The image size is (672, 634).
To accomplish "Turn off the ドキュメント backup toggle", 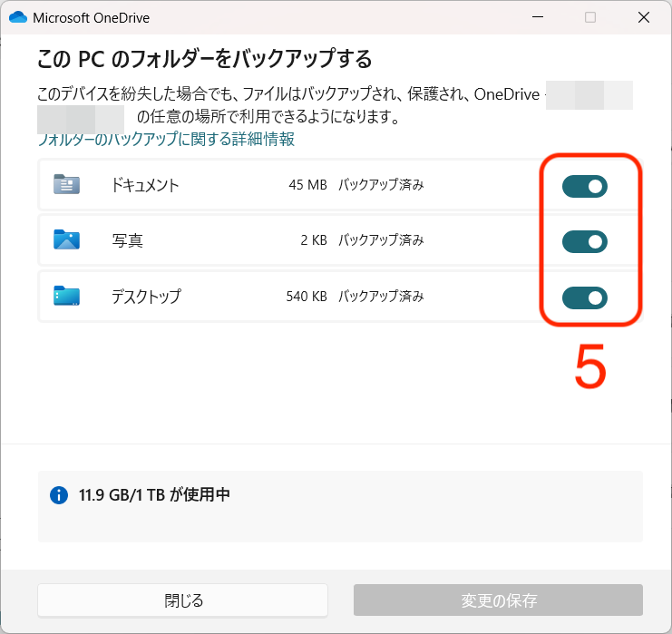I will [x=585, y=187].
